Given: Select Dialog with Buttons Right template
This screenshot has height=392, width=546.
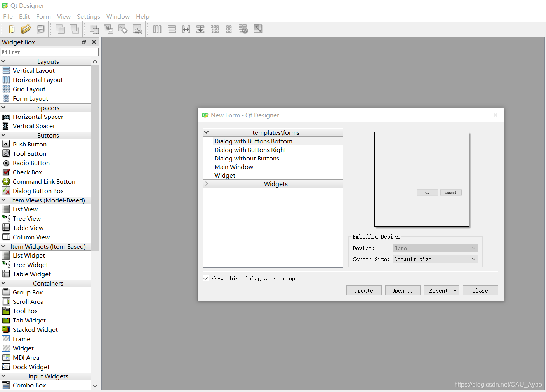Looking at the screenshot, I should (x=250, y=150).
